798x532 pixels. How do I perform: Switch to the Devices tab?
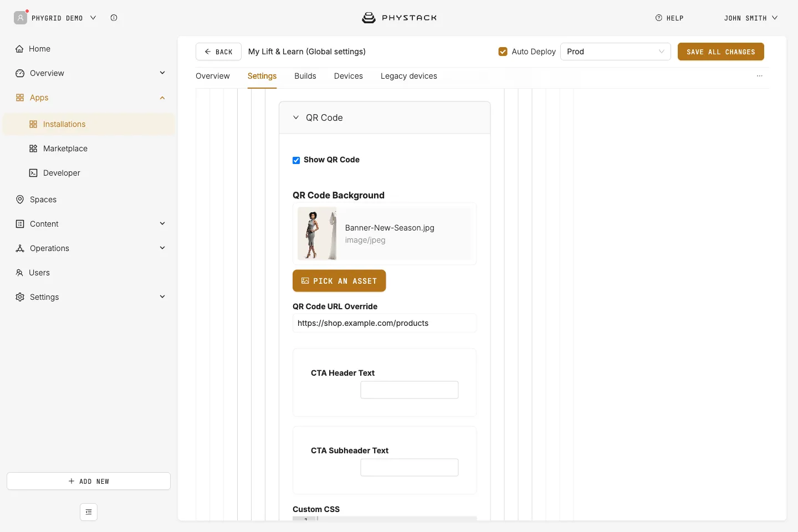pos(349,76)
